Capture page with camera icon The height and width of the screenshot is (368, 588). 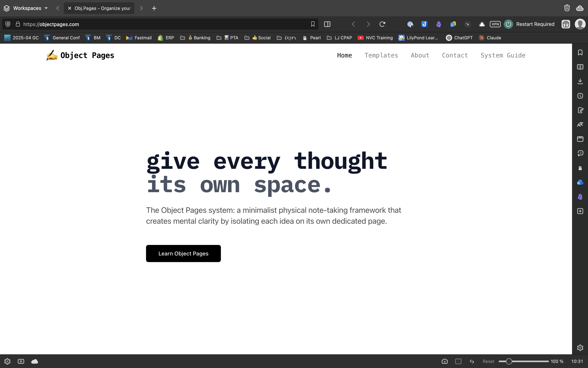click(444, 361)
